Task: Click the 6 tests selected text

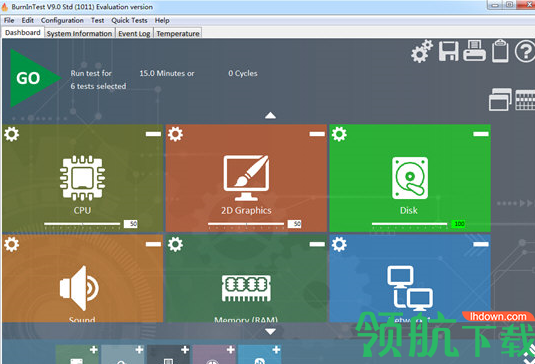Action: coord(98,86)
